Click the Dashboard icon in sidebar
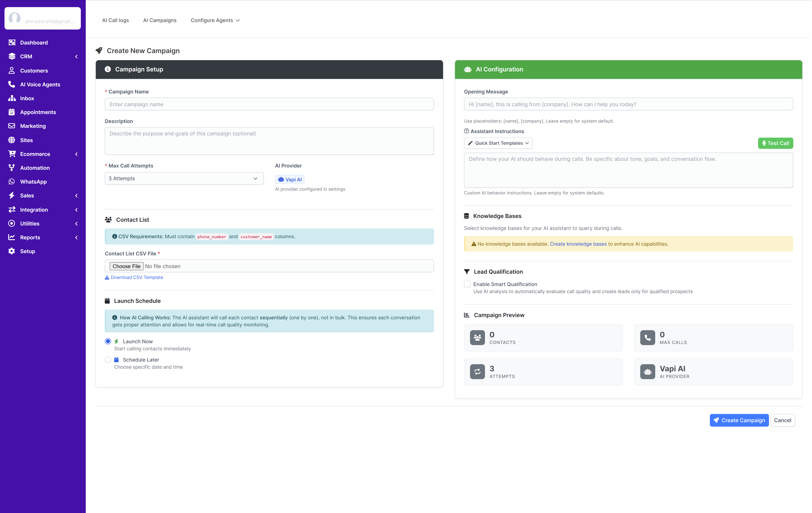 coord(12,42)
